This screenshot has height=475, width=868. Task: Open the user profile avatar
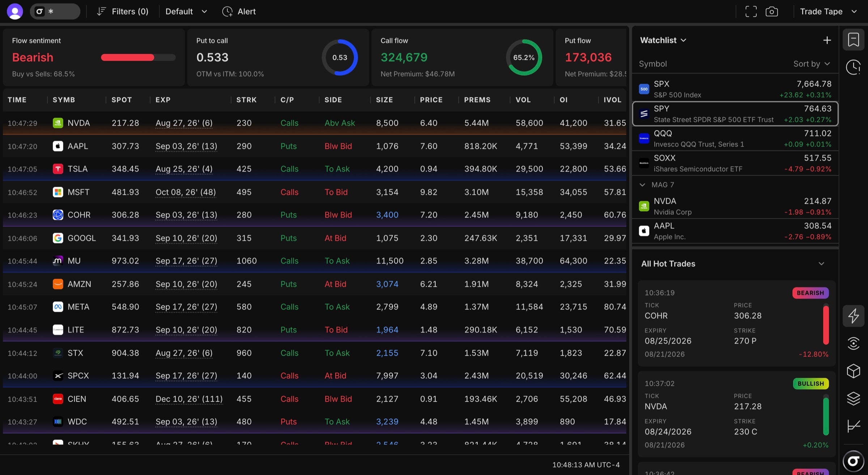pyautogui.click(x=15, y=12)
